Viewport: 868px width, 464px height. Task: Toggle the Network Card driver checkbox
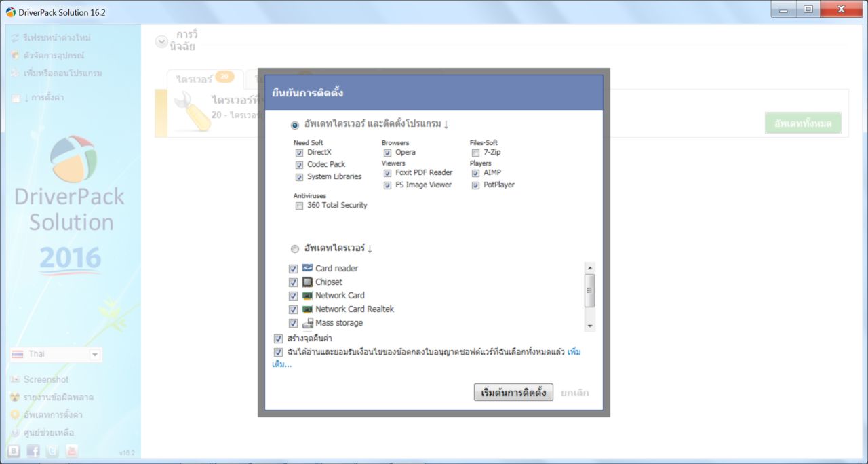point(293,296)
